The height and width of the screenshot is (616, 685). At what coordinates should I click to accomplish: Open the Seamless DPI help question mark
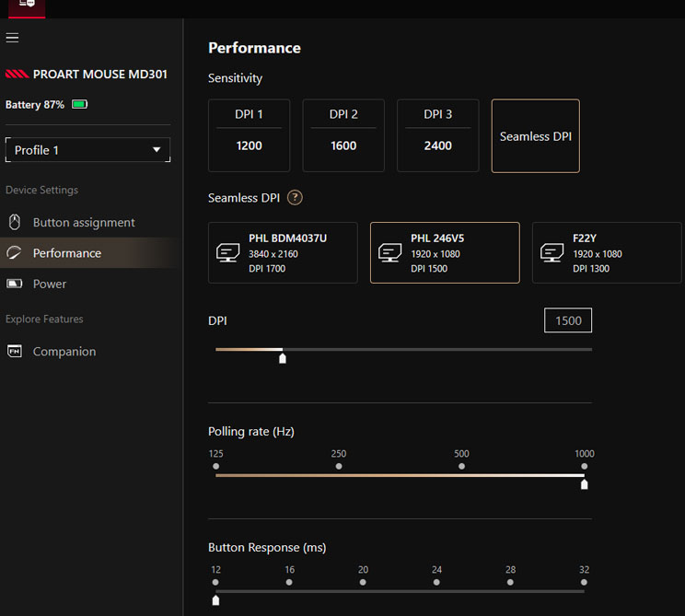click(295, 198)
